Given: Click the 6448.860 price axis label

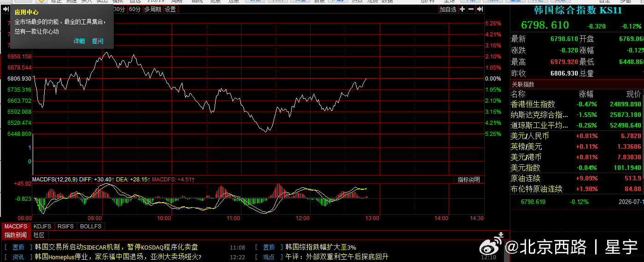Looking at the screenshot, I should pos(19,134).
